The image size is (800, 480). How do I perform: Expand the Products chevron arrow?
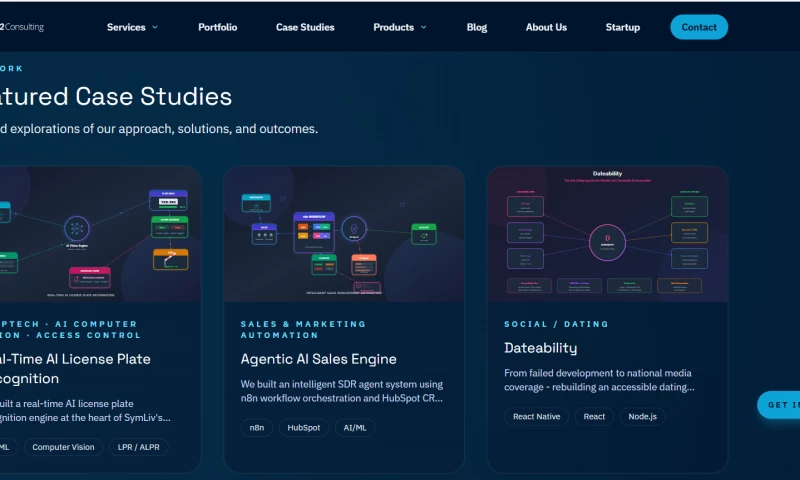423,27
